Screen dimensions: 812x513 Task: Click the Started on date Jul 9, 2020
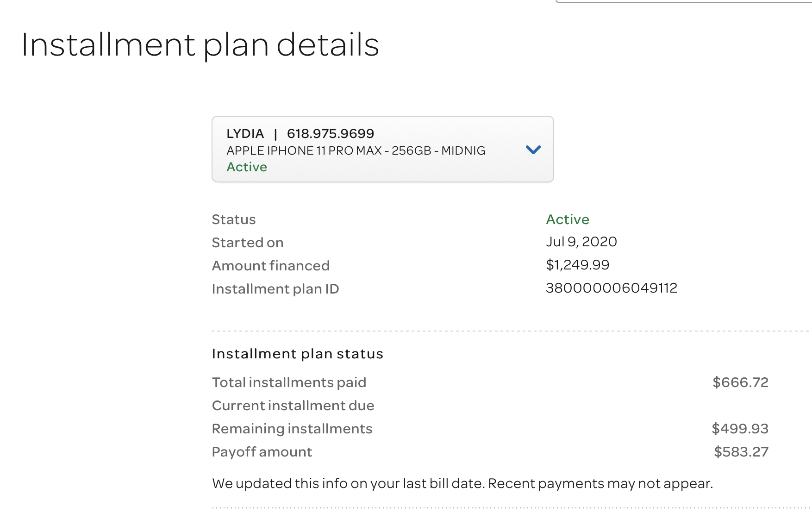pos(581,242)
